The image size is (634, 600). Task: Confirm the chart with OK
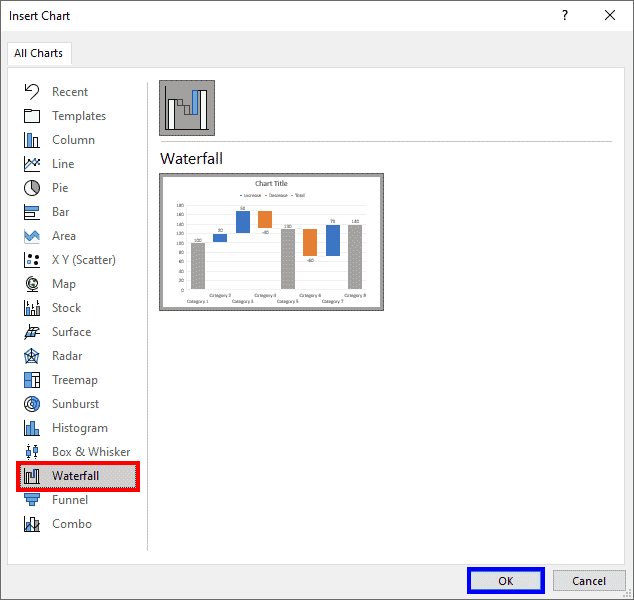(x=506, y=581)
